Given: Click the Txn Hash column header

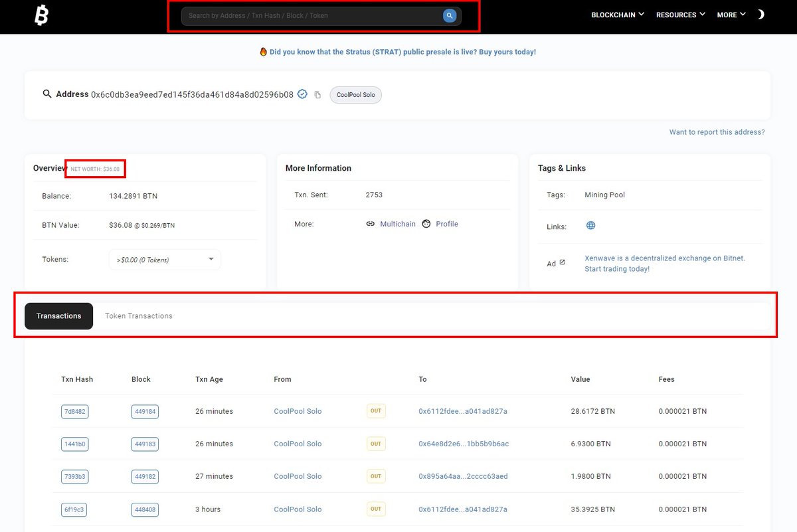Looking at the screenshot, I should point(77,379).
